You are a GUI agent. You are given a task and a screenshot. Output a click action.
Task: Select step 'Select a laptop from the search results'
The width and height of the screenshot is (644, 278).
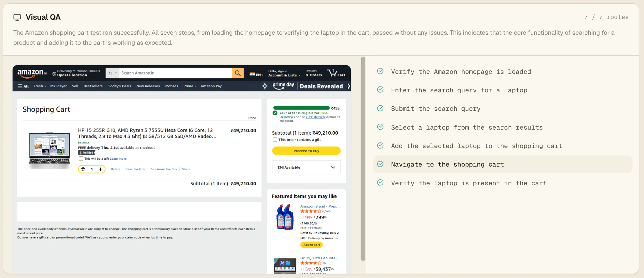coord(503,127)
